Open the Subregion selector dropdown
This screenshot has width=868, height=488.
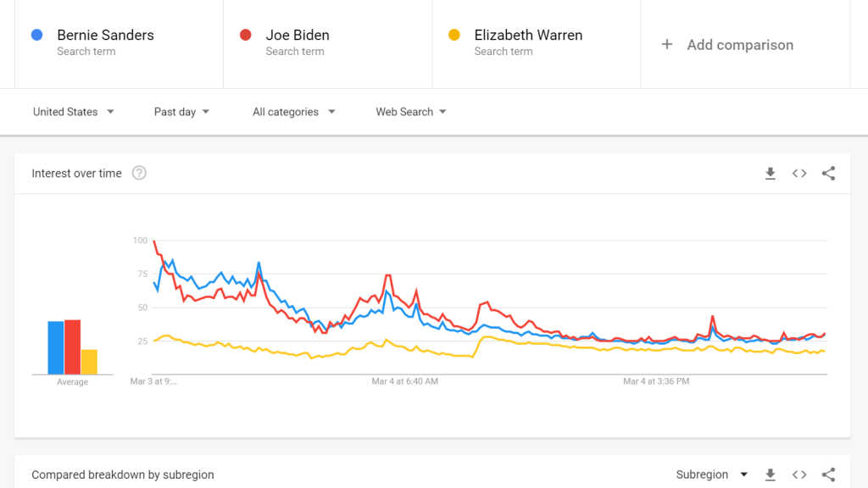click(x=712, y=474)
